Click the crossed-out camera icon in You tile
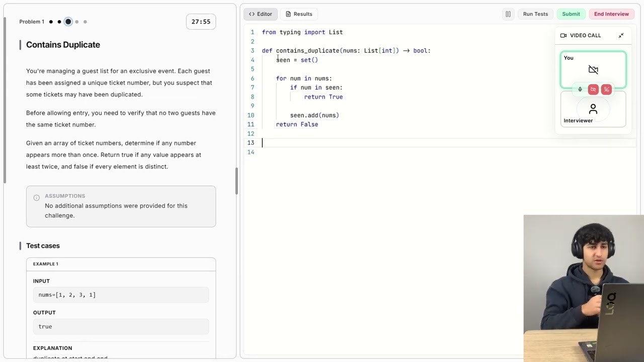 (x=593, y=70)
